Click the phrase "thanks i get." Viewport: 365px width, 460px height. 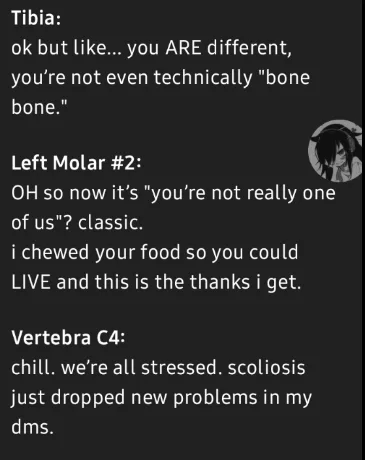[x=245, y=282]
